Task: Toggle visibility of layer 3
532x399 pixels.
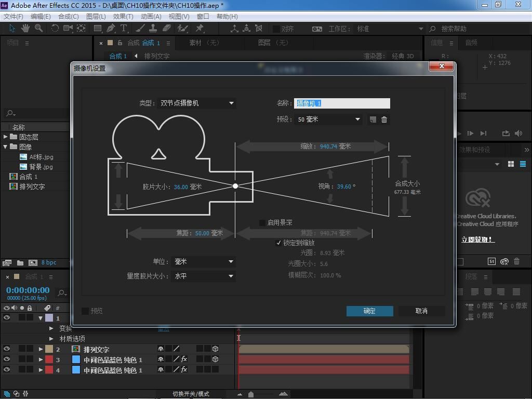Action: tap(6, 359)
